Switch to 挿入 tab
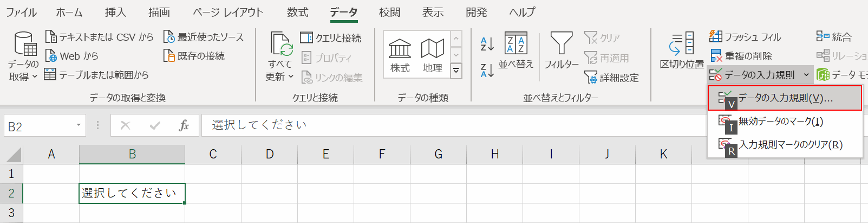The width and height of the screenshot is (868, 223). click(x=115, y=12)
